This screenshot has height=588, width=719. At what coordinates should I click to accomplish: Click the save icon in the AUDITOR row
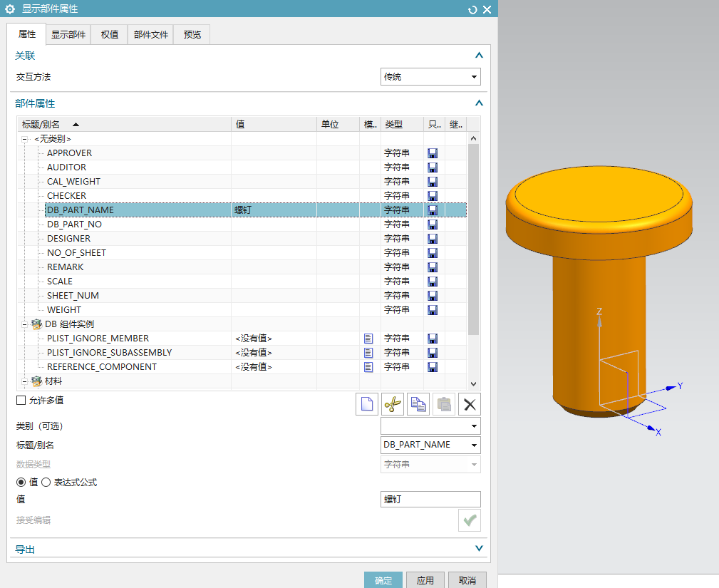point(433,167)
